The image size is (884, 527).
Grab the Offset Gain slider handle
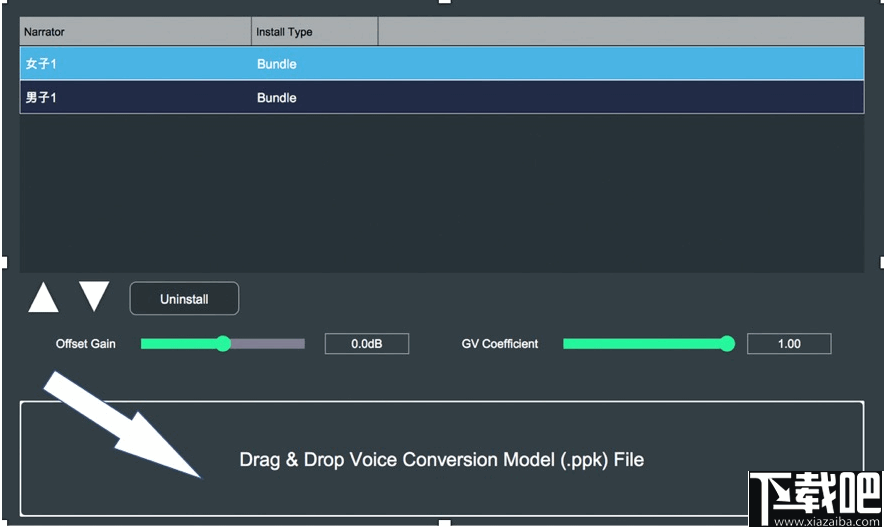point(223,344)
